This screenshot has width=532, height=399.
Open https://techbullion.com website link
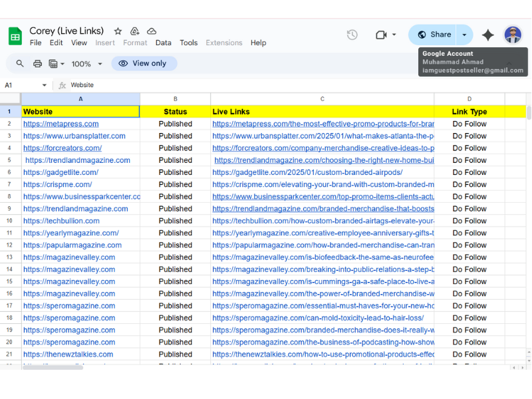61,221
